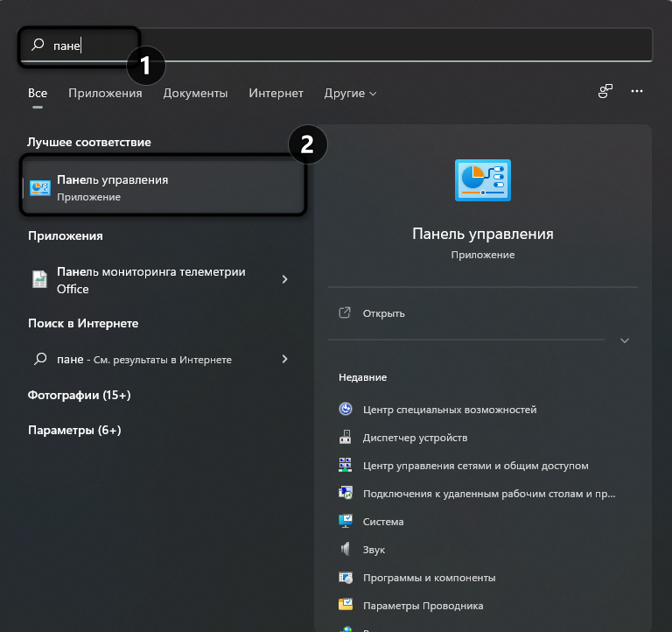The width and height of the screenshot is (672, 632).
Task: Open the search-with-accounts icon at top right
Action: point(605,91)
